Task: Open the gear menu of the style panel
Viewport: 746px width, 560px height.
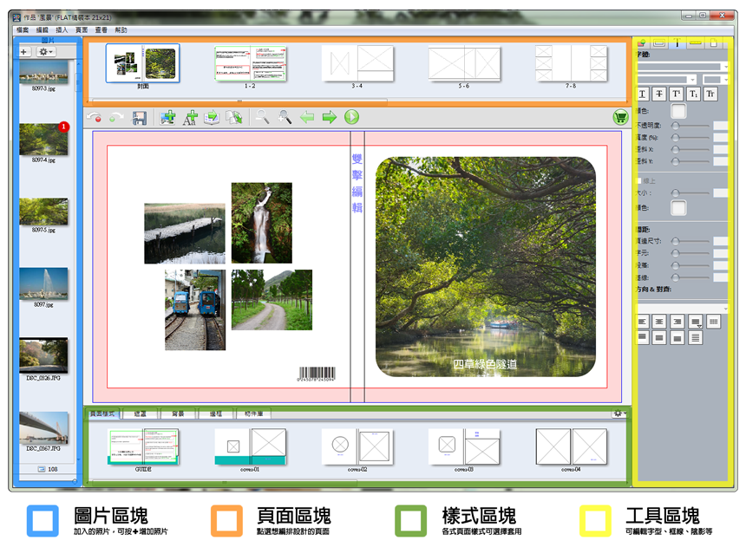Action: (x=619, y=413)
